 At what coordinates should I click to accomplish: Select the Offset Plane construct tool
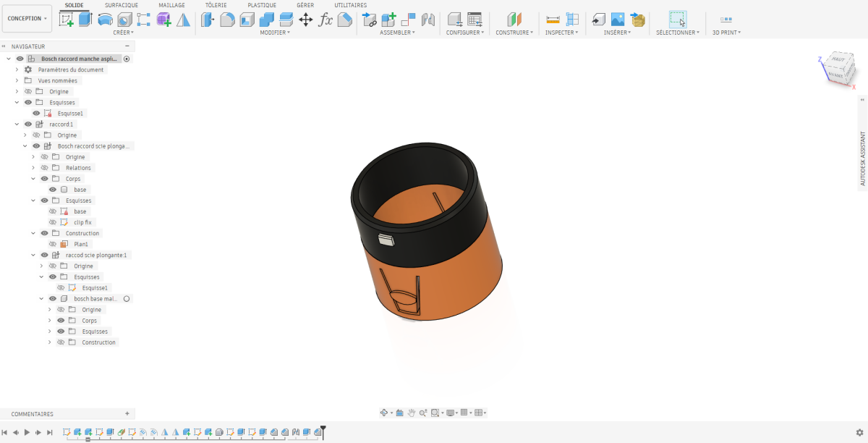tap(514, 20)
